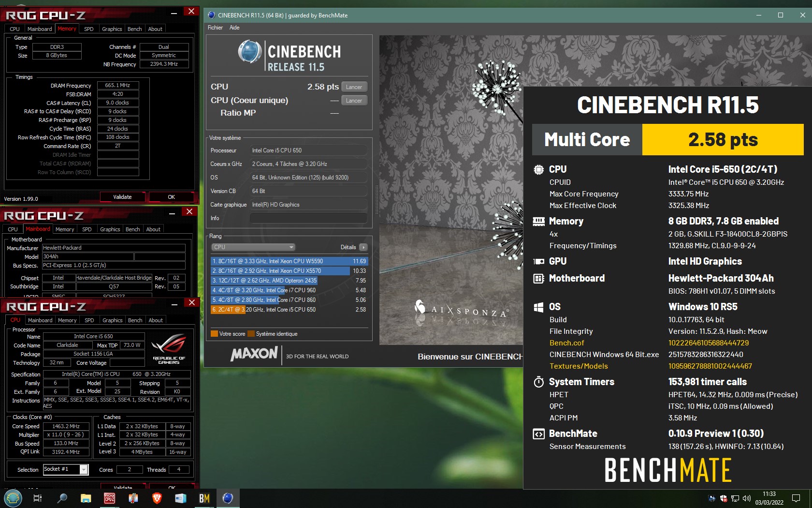Viewport: 812px width, 508px height.
Task: Click the Cinebench sphere logo in the left panel
Action: click(x=250, y=52)
